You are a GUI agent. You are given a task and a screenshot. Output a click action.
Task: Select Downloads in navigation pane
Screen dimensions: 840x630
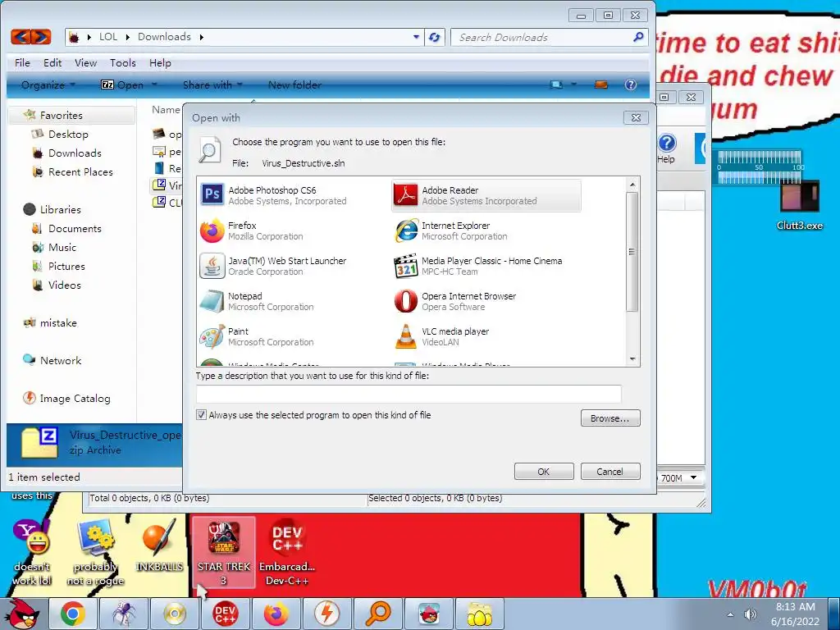pyautogui.click(x=75, y=153)
